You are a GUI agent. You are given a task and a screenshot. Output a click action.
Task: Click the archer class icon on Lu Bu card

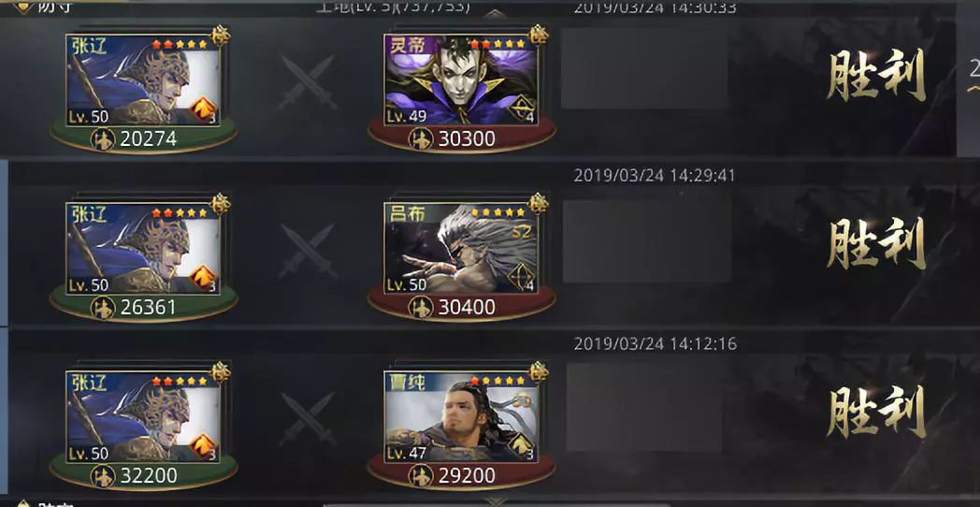(x=521, y=278)
